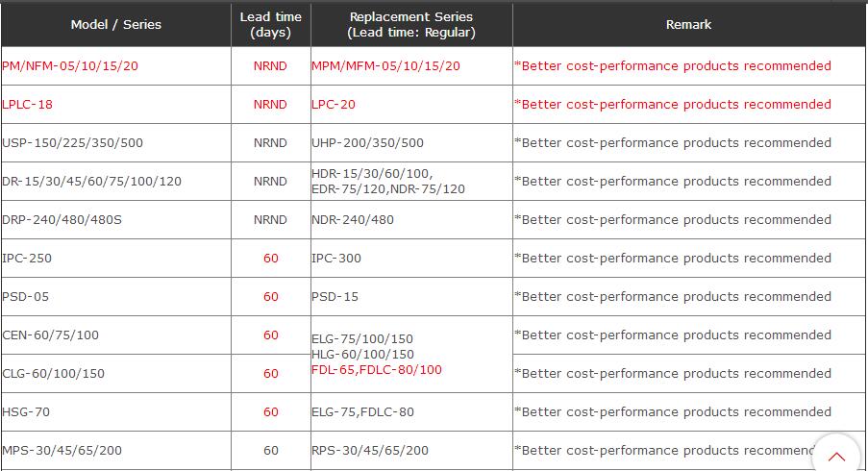This screenshot has width=868, height=471.
Task: Click the FDL-65,FDLC-80/100 red text
Action: (377, 370)
